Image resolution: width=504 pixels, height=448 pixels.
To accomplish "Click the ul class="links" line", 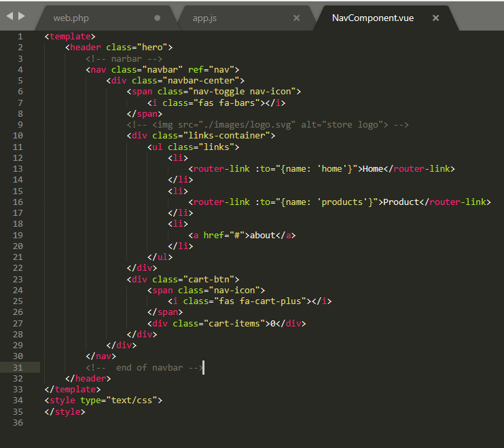I will pyautogui.click(x=194, y=147).
